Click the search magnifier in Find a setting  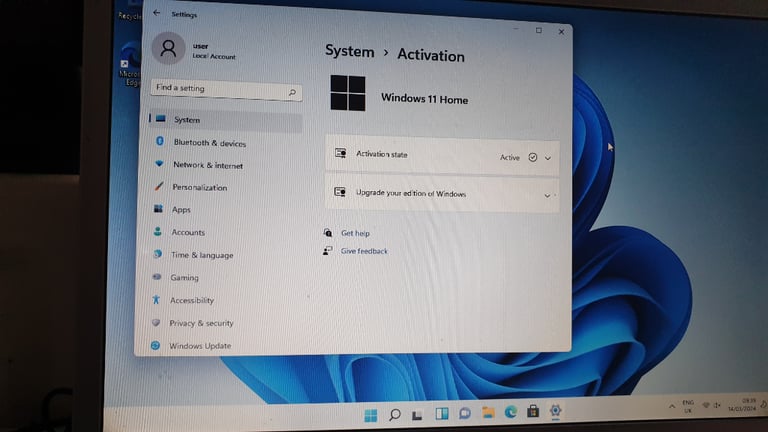(x=292, y=92)
